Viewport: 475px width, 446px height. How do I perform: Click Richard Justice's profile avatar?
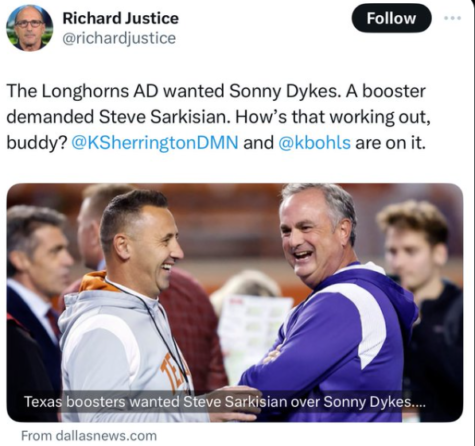(30, 28)
